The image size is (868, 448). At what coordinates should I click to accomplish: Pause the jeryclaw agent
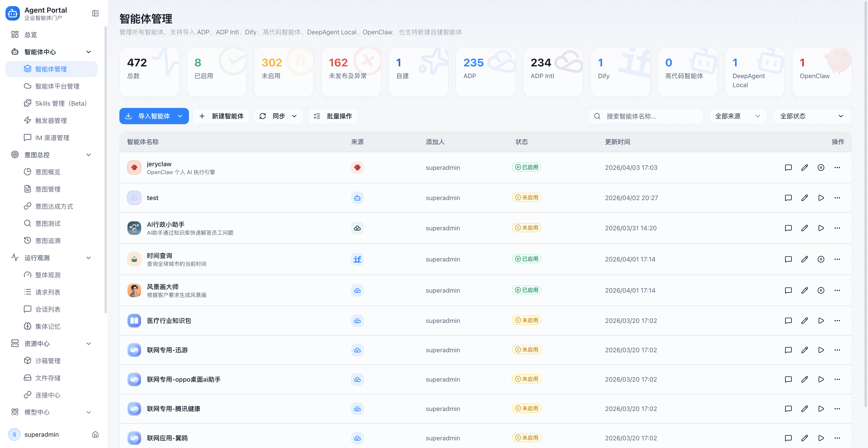(x=821, y=168)
